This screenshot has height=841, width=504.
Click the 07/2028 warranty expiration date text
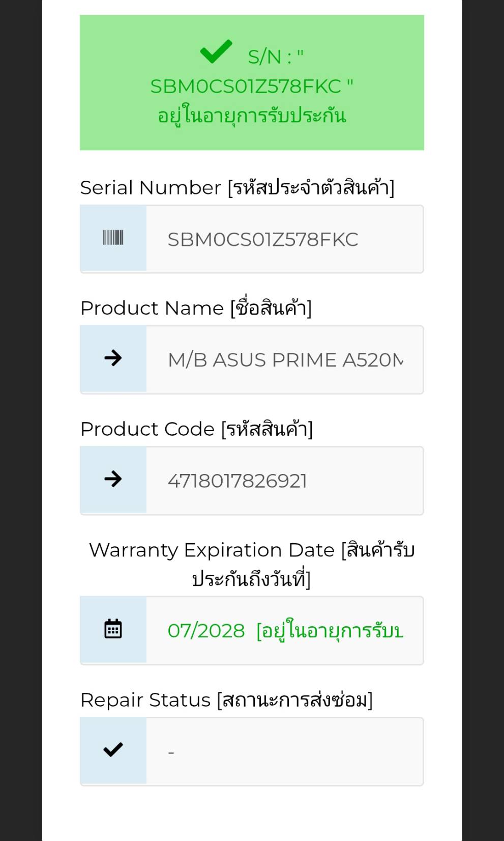tap(206, 631)
